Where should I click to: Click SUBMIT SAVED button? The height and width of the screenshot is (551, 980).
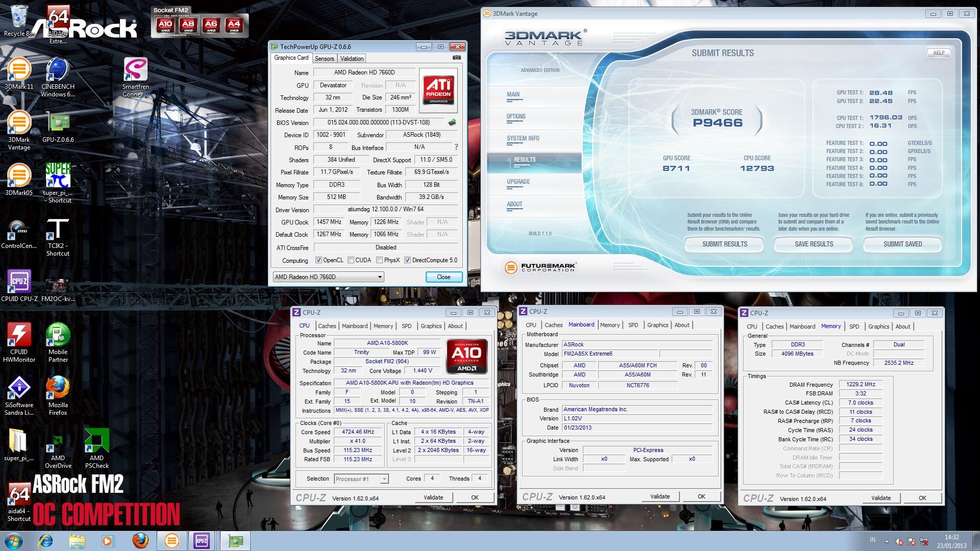(902, 244)
